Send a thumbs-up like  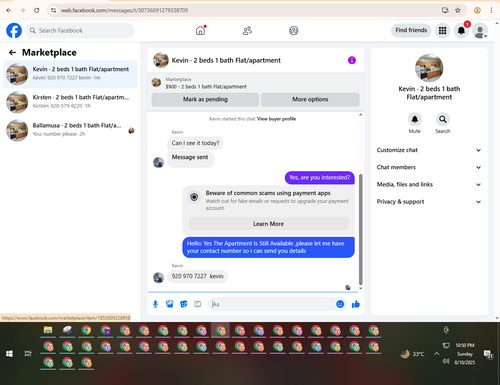click(x=356, y=304)
